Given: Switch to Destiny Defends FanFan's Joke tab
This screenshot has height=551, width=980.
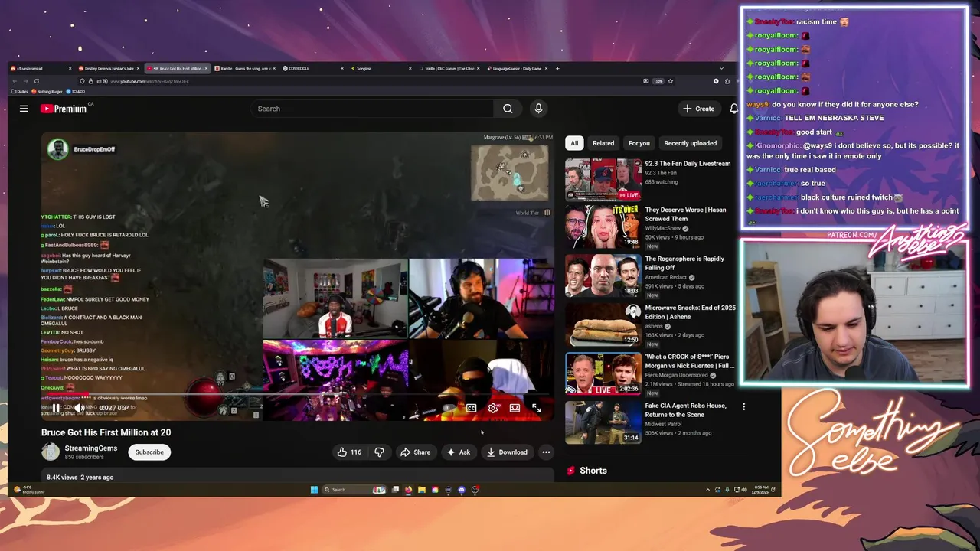Looking at the screenshot, I should click(x=109, y=68).
